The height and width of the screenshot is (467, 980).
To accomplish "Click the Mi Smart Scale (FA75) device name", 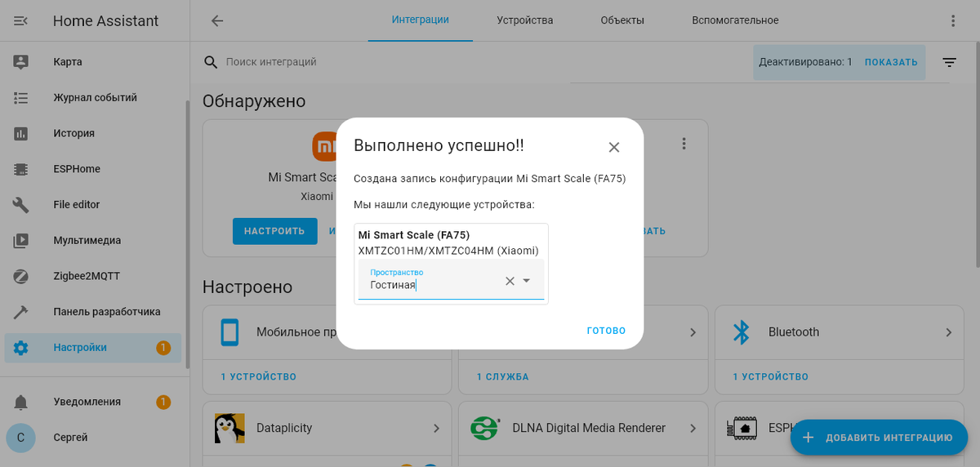I will (x=413, y=235).
